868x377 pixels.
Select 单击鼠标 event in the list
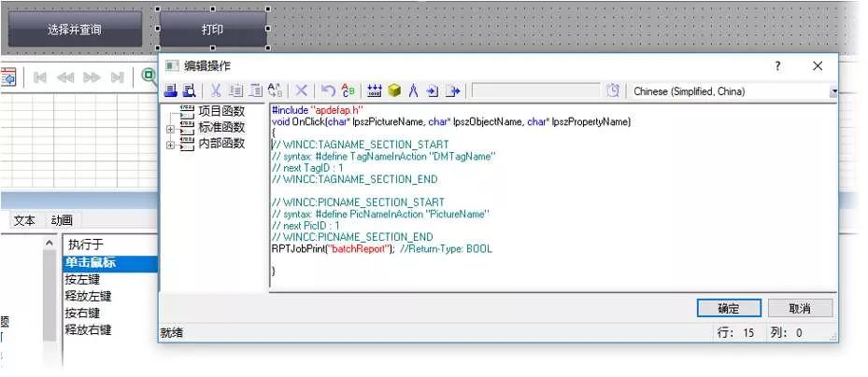pyautogui.click(x=110, y=262)
